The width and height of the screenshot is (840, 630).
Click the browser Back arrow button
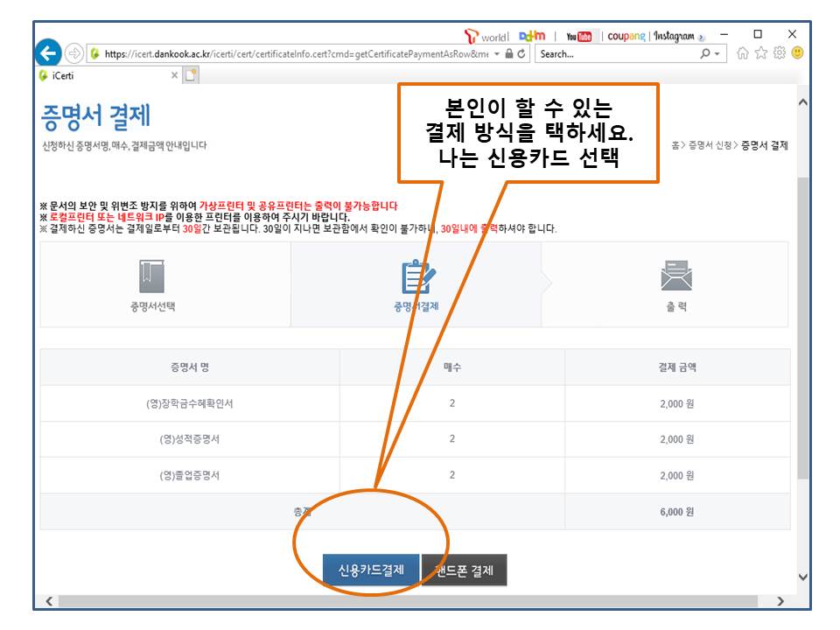click(x=51, y=53)
